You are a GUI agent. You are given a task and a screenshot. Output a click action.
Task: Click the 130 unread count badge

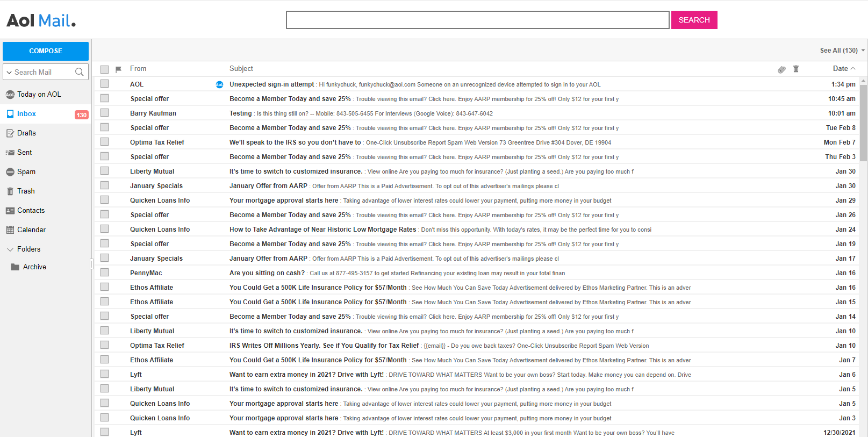pos(82,114)
